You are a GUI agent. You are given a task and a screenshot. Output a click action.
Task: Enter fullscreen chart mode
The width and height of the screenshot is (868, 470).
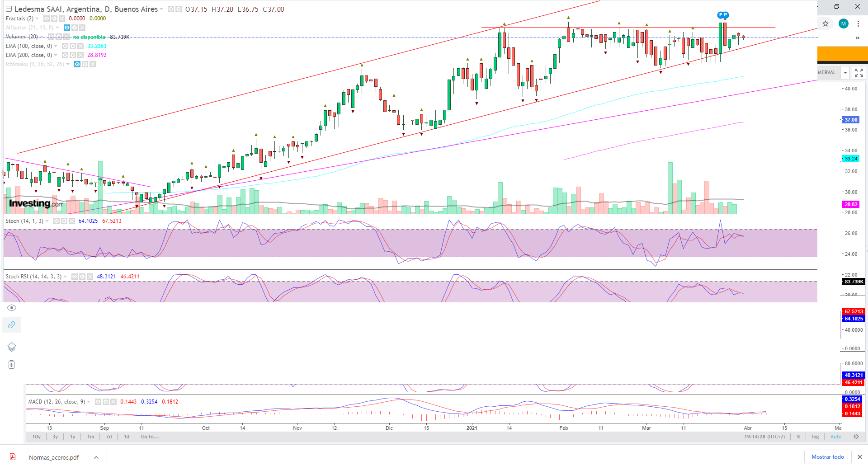pos(859,73)
